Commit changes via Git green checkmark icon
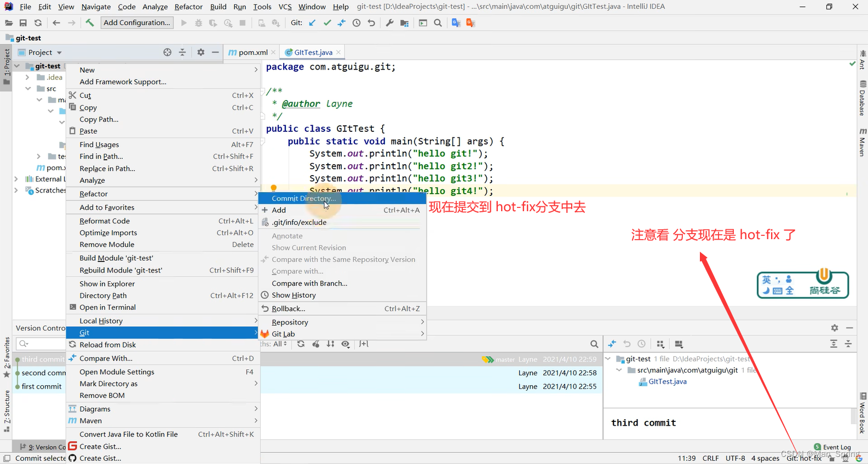Screen dimensions: 868x464 (327, 23)
